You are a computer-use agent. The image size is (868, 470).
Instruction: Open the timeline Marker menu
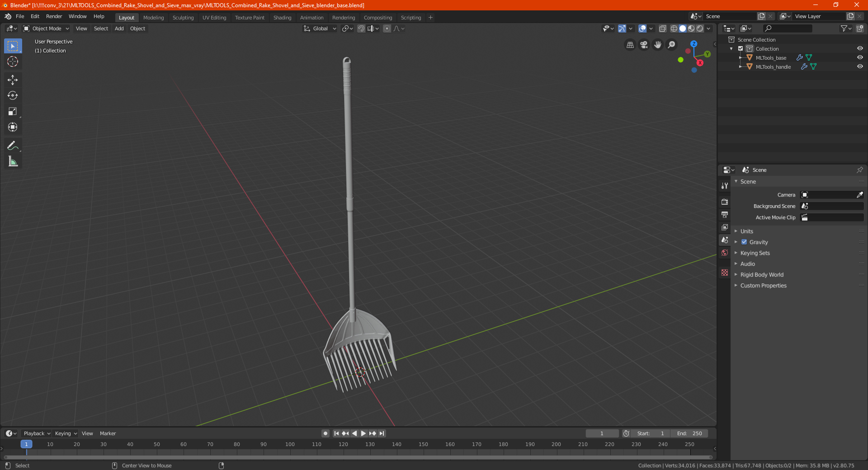coord(108,433)
